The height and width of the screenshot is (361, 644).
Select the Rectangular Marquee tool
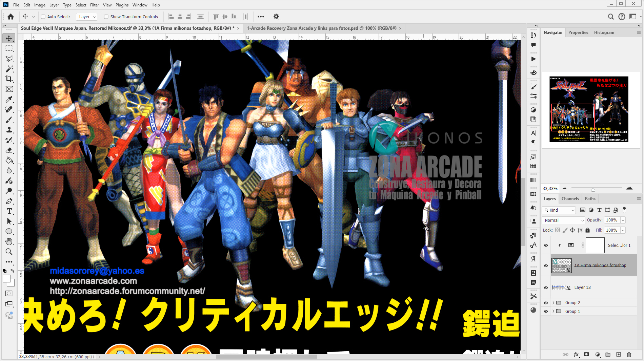pos(9,48)
